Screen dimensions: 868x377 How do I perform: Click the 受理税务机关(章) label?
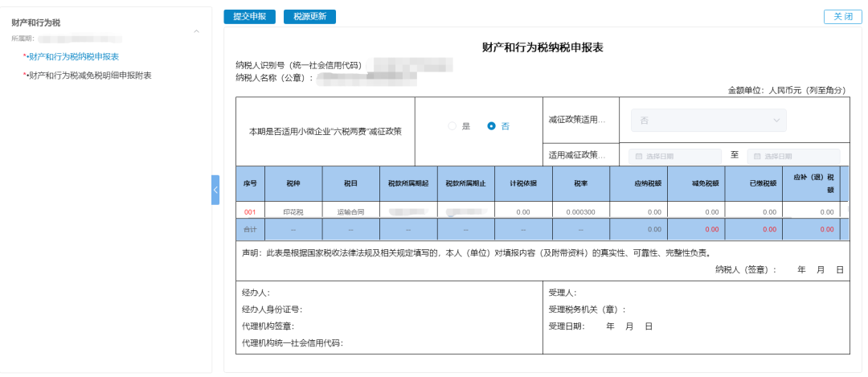[587, 309]
